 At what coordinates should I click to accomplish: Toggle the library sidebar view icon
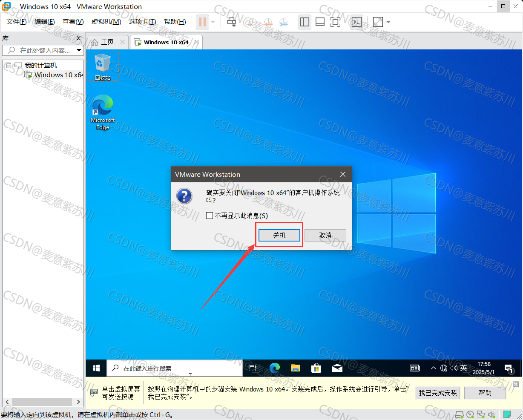point(305,22)
